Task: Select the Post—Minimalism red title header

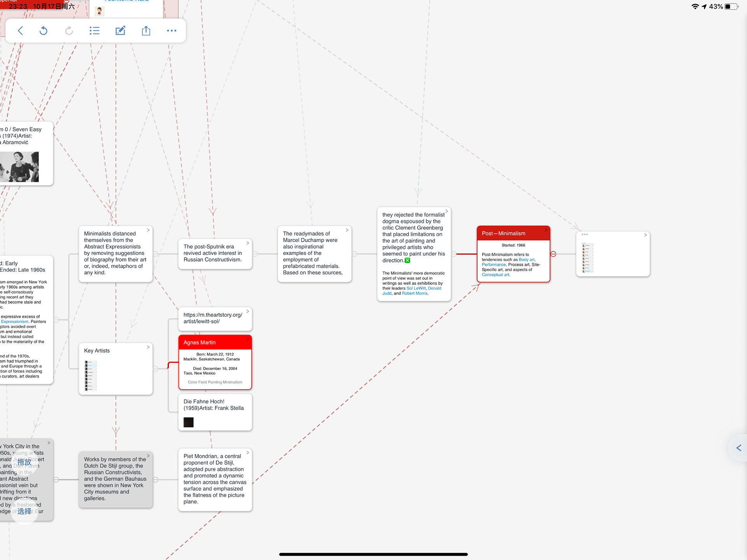Action: (x=513, y=233)
